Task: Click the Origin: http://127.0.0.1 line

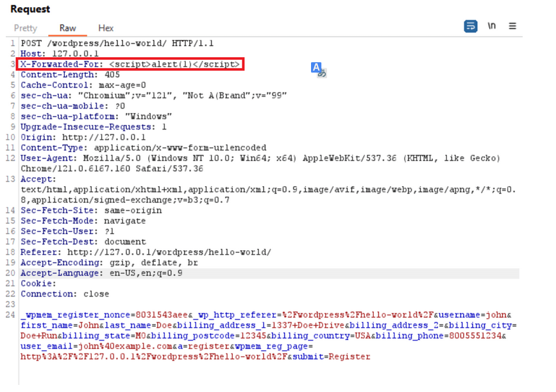Action: [83, 137]
